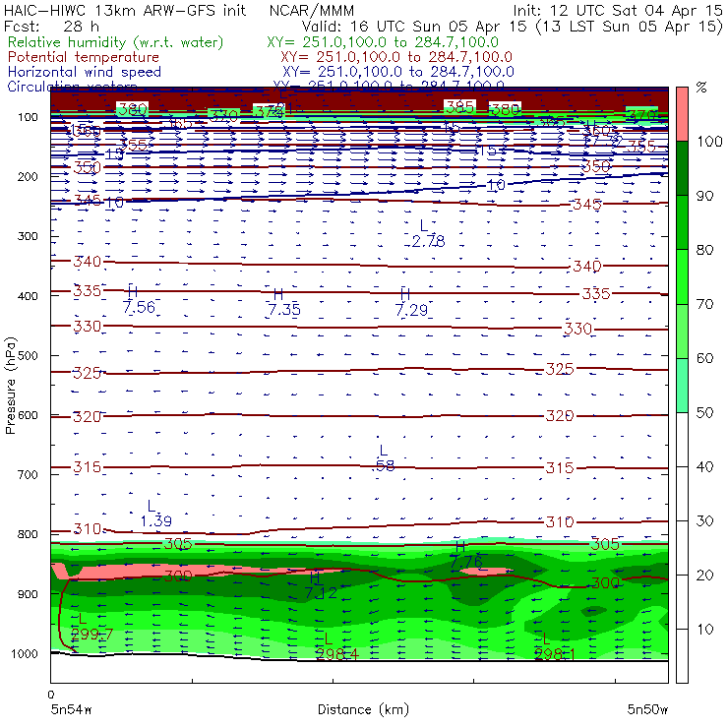This screenshot has width=728, height=728.
Task: Click the wind speed maximum value '7.35'
Action: tap(284, 309)
